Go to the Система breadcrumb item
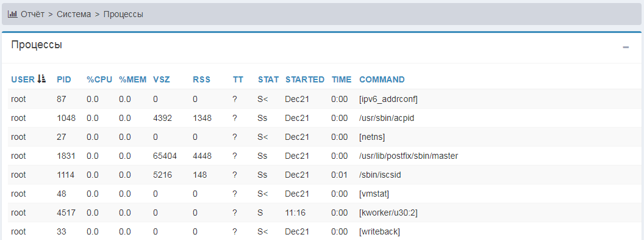The height and width of the screenshot is (240, 644). click(74, 14)
